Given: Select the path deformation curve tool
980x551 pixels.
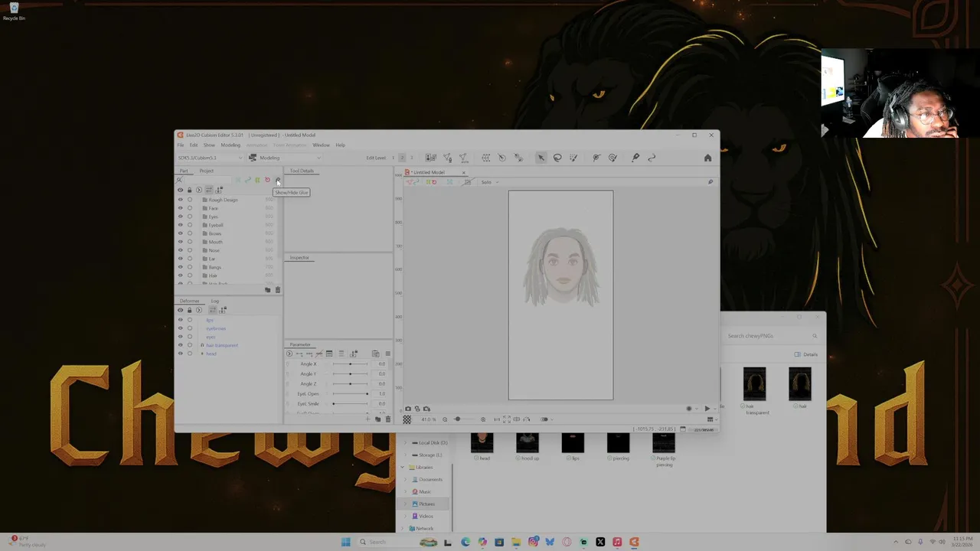Looking at the screenshot, I should (652, 158).
